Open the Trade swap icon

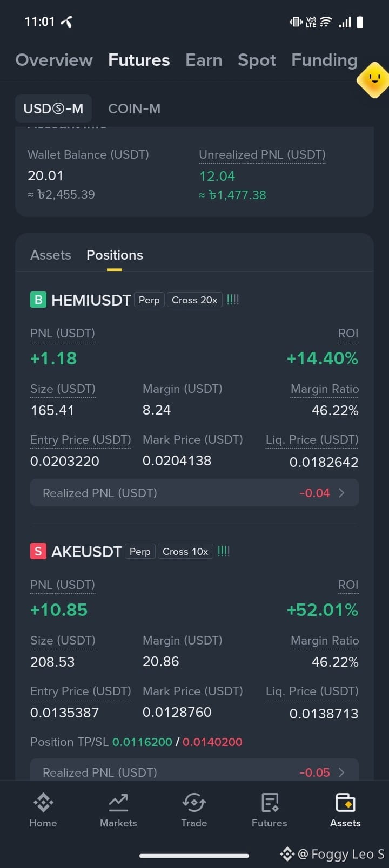194,803
